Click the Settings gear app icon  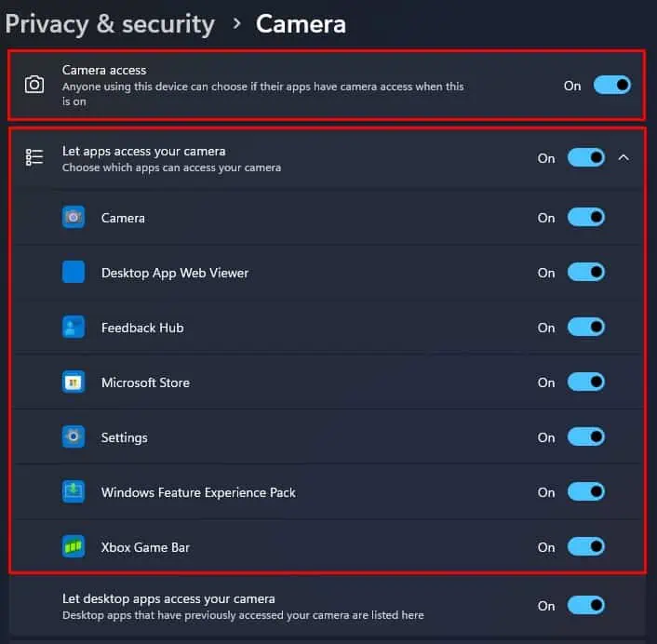74,436
